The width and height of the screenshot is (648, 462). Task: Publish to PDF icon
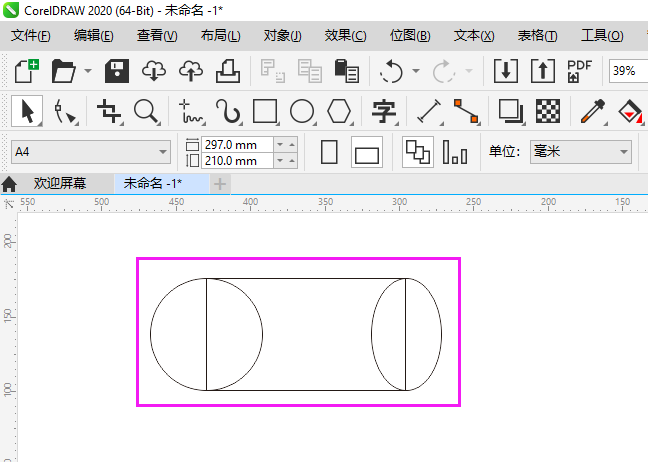tap(579, 71)
